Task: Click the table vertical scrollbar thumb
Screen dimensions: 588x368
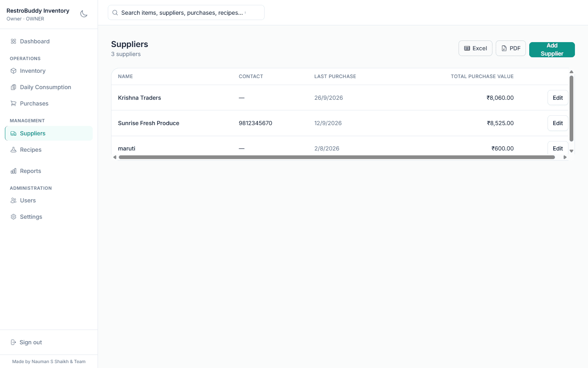Action: 572,108
